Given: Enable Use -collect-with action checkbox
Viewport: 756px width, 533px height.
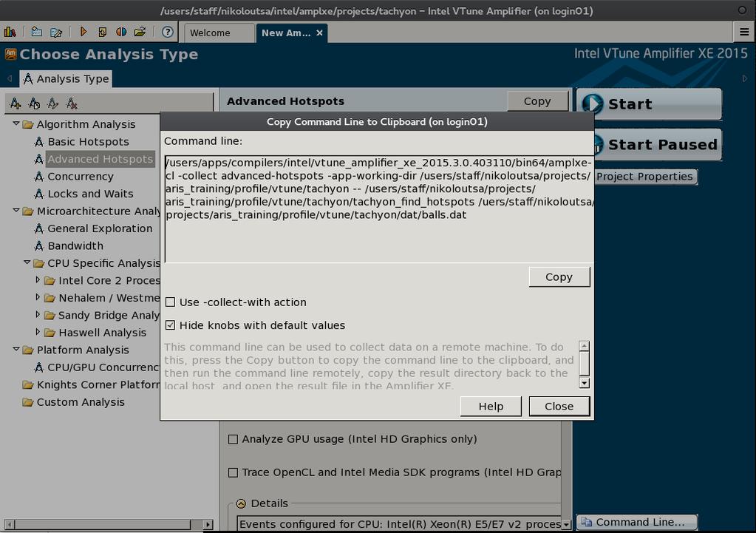Looking at the screenshot, I should tap(170, 302).
